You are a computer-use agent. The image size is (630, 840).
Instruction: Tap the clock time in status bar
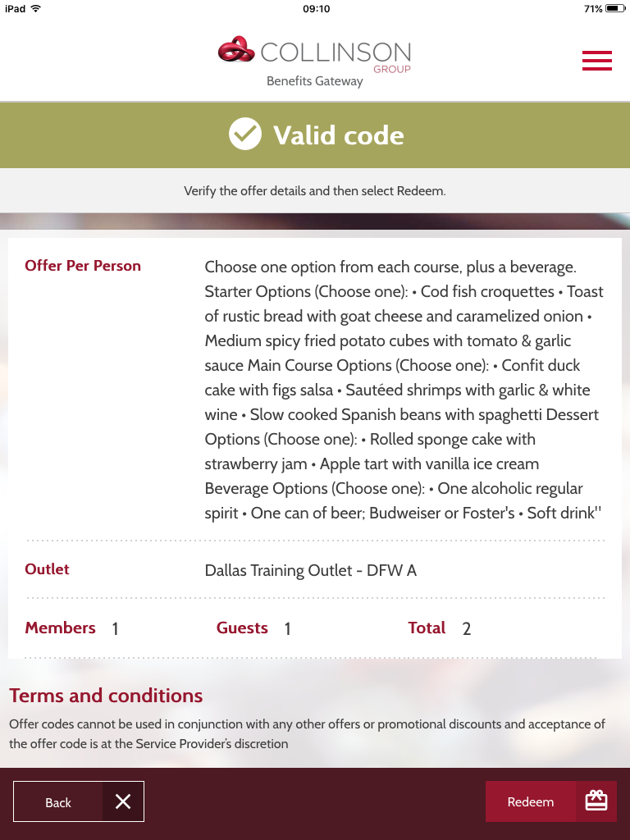click(x=316, y=8)
